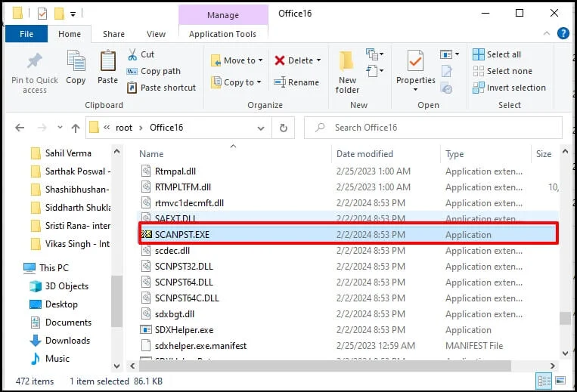Click the Cut scissors icon
This screenshot has width=577, height=392.
coord(132,54)
